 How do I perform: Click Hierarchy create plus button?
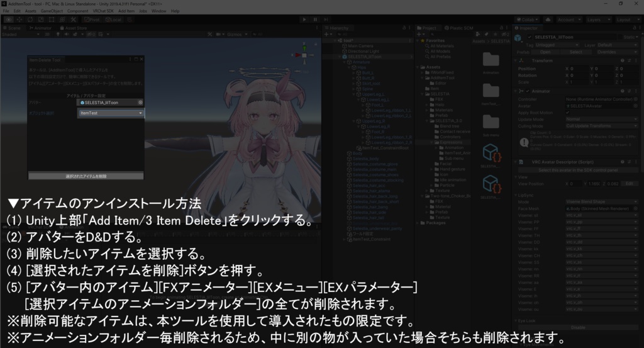coord(327,35)
